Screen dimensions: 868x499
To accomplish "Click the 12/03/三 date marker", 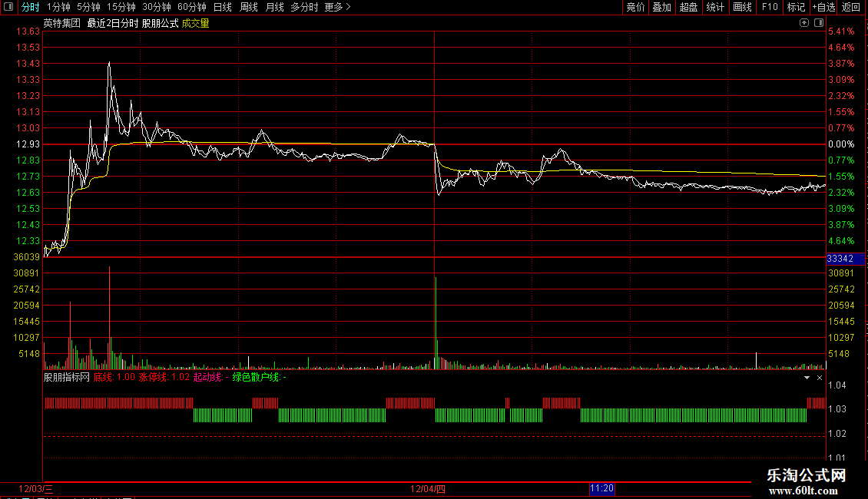I will [x=36, y=489].
